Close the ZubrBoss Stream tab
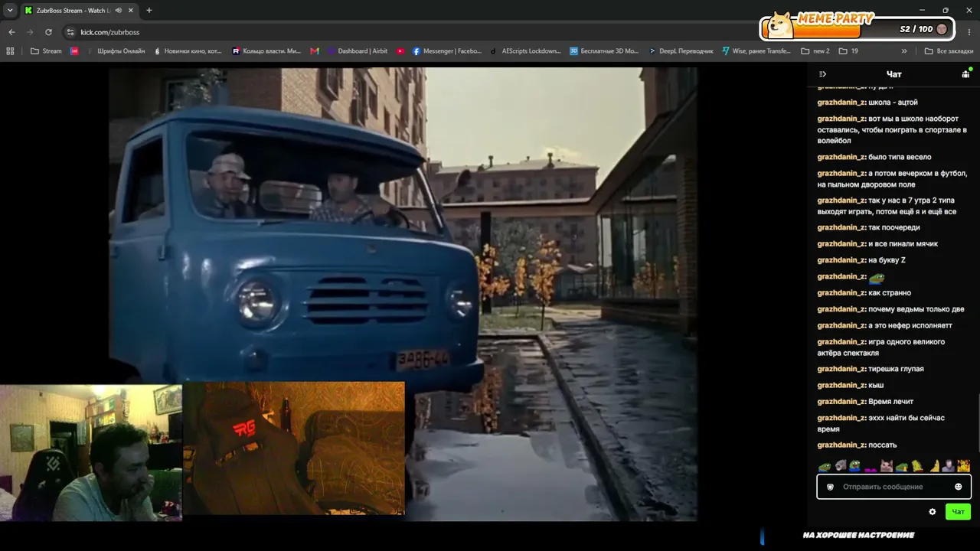Viewport: 980px width, 551px height. click(131, 11)
